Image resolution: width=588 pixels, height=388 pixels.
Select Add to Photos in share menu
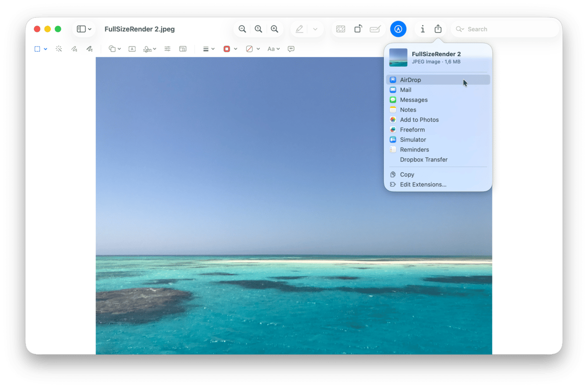pos(419,119)
